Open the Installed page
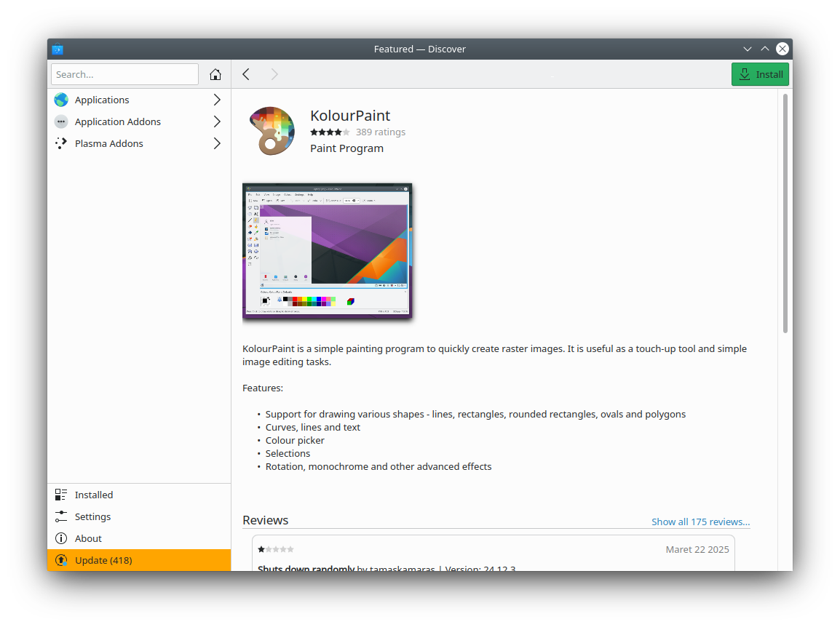The image size is (840, 627). click(139, 495)
